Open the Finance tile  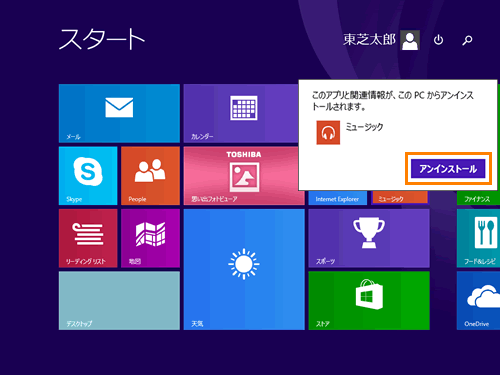click(478, 198)
